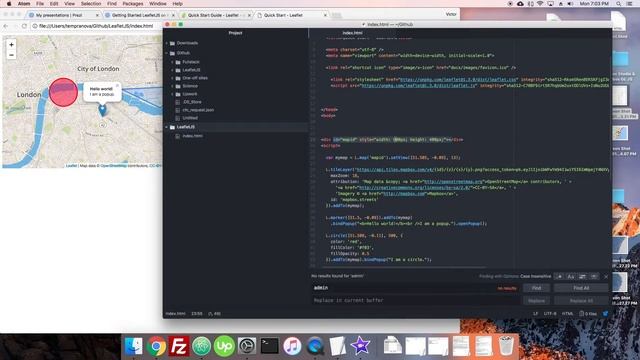Click the Leaflet attribution link on map
Image resolution: width=640 pixels, height=360 pixels.
point(71,166)
